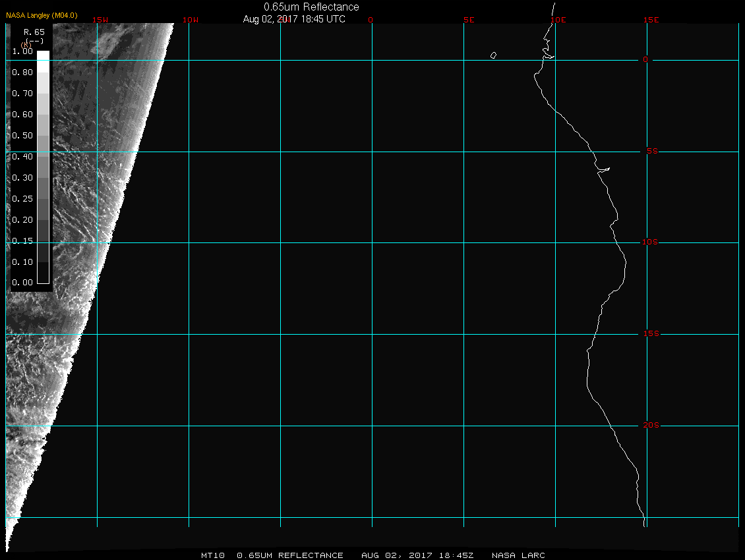The height and width of the screenshot is (560, 745).
Task: Click the 10W longitude label
Action: point(190,20)
